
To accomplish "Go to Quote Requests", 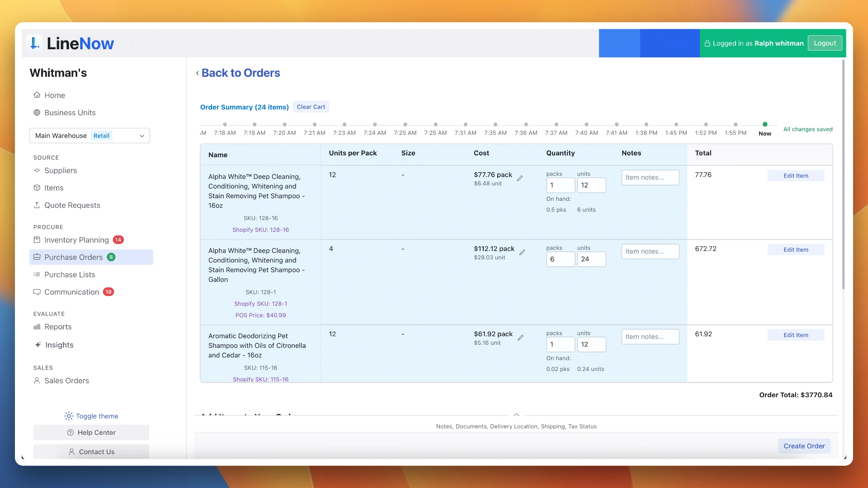I will (72, 205).
